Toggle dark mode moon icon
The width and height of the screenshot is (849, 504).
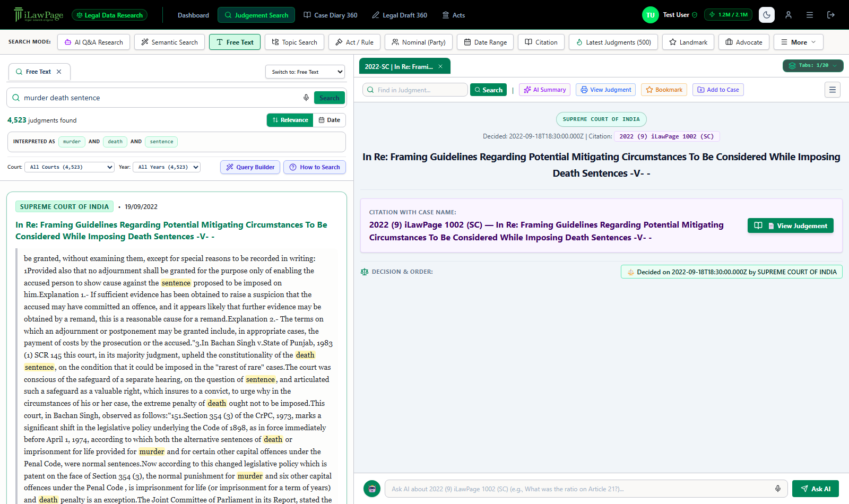(767, 15)
